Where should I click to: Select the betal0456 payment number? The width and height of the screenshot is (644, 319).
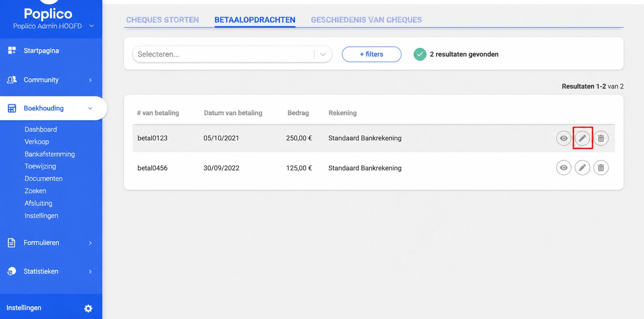pos(152,168)
